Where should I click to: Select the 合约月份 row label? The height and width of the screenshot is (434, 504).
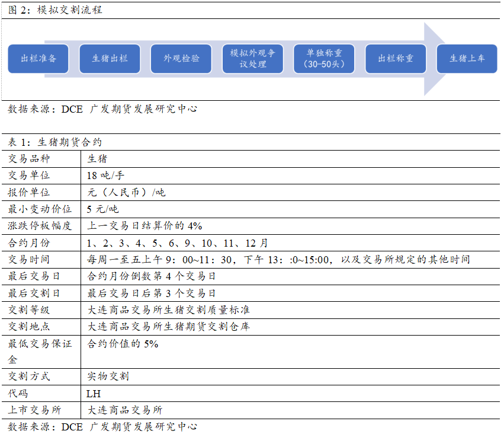[x=29, y=243]
